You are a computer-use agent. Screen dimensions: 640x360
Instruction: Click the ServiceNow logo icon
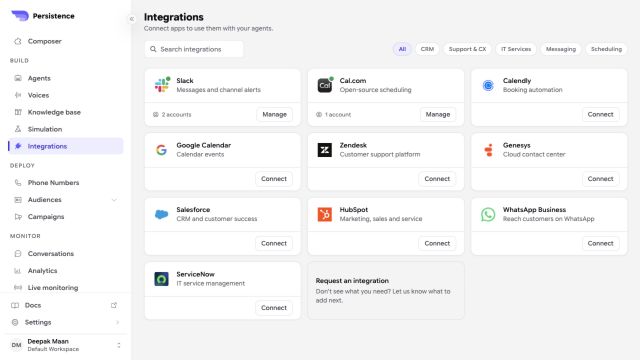pyautogui.click(x=162, y=279)
